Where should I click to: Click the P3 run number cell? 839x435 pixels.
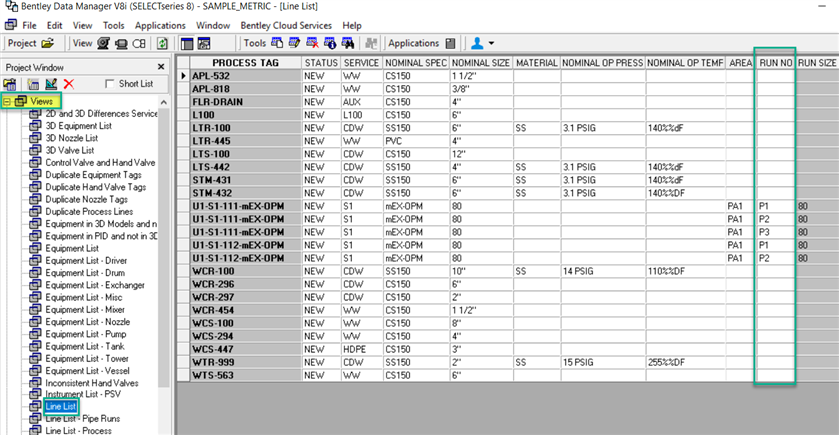point(775,232)
